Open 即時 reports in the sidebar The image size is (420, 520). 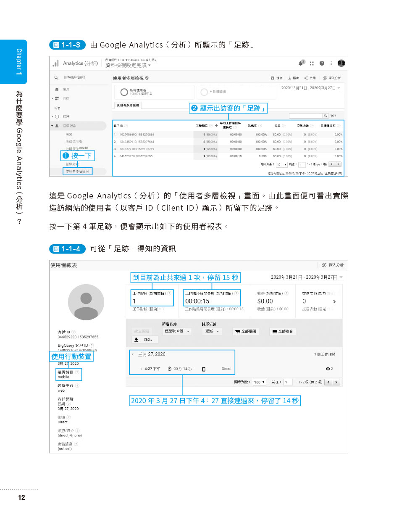pyautogui.click(x=66, y=116)
